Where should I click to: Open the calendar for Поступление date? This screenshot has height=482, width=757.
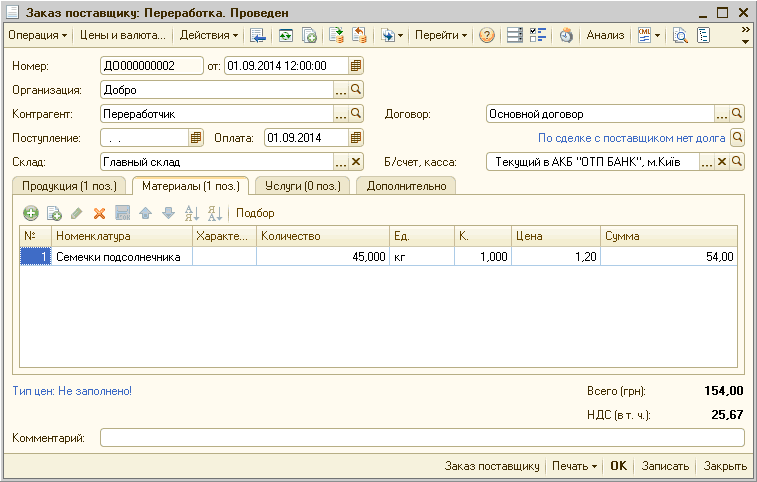coord(196,138)
